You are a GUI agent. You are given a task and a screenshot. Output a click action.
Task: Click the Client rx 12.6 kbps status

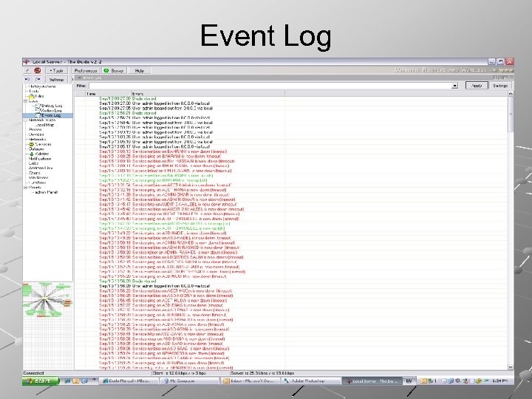click(179, 373)
